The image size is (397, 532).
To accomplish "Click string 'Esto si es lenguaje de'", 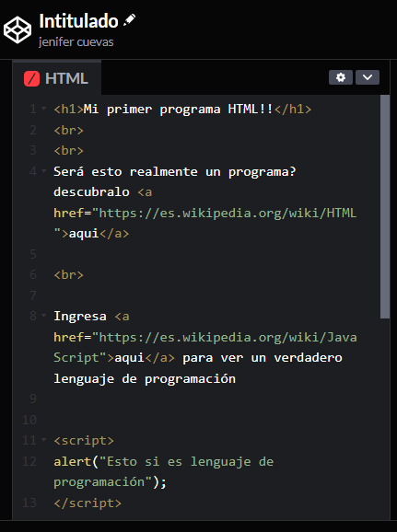I will click(x=186, y=461).
